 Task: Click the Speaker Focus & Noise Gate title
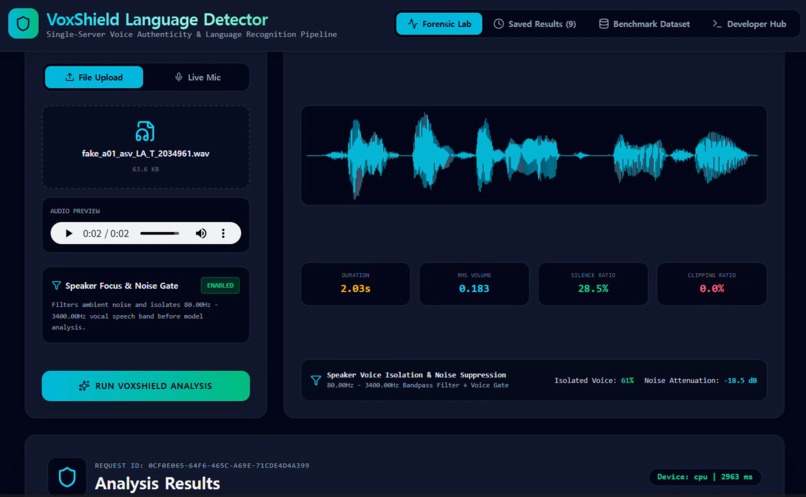pos(122,286)
